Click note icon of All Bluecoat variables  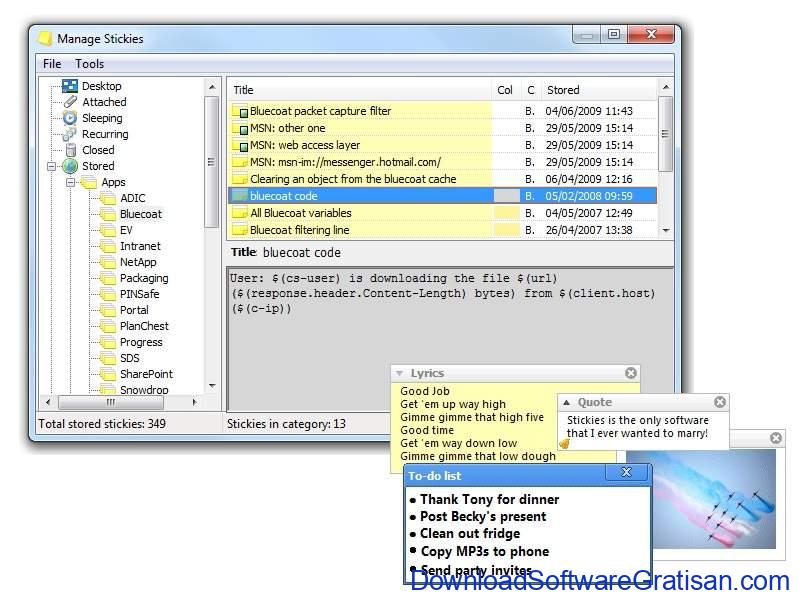click(239, 213)
